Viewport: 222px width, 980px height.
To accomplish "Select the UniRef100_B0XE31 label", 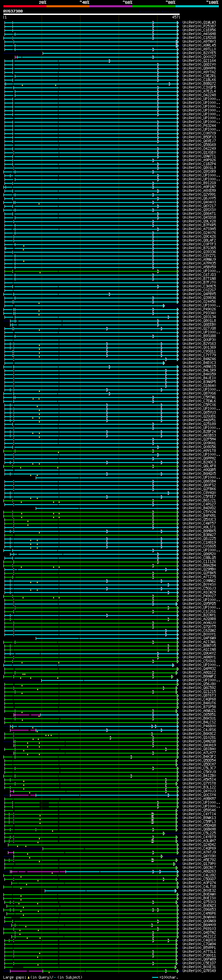I will pyautogui.click(x=199, y=967).
